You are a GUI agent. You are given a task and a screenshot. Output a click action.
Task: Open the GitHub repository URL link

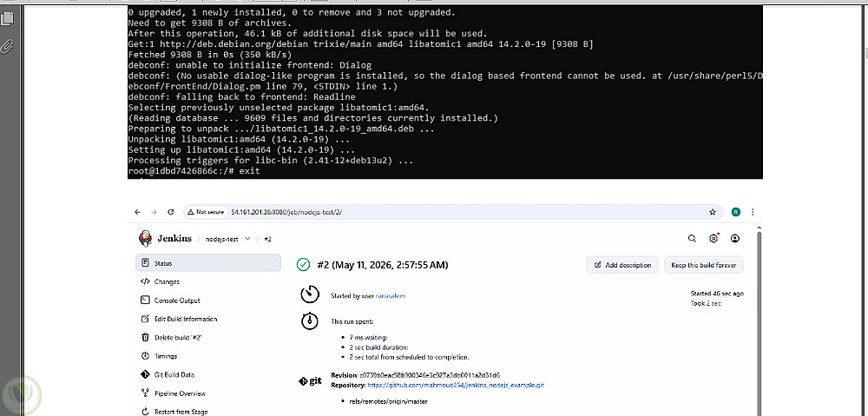[x=456, y=385]
